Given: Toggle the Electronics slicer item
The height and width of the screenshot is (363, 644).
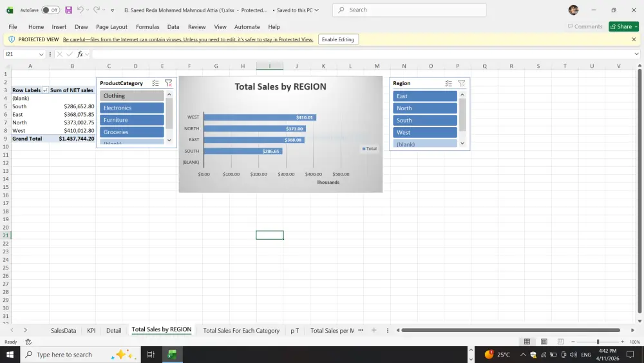Looking at the screenshot, I should (x=132, y=108).
